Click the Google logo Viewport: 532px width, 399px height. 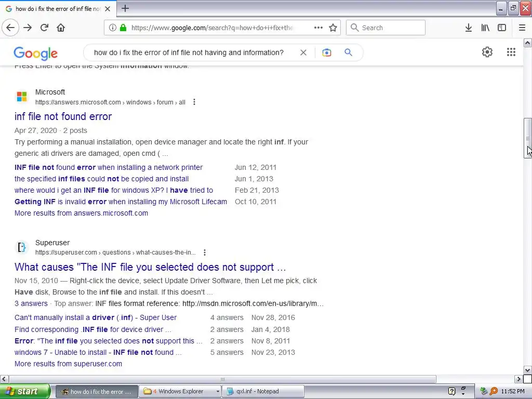(36, 54)
